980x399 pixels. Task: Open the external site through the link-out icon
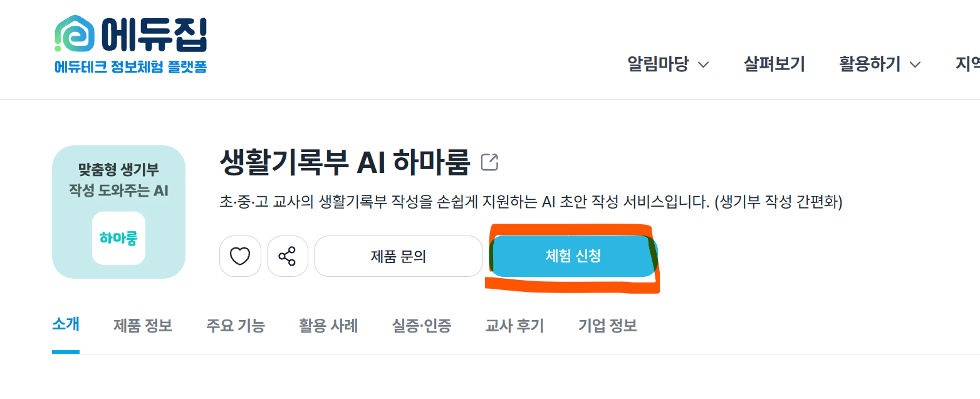[x=489, y=162]
